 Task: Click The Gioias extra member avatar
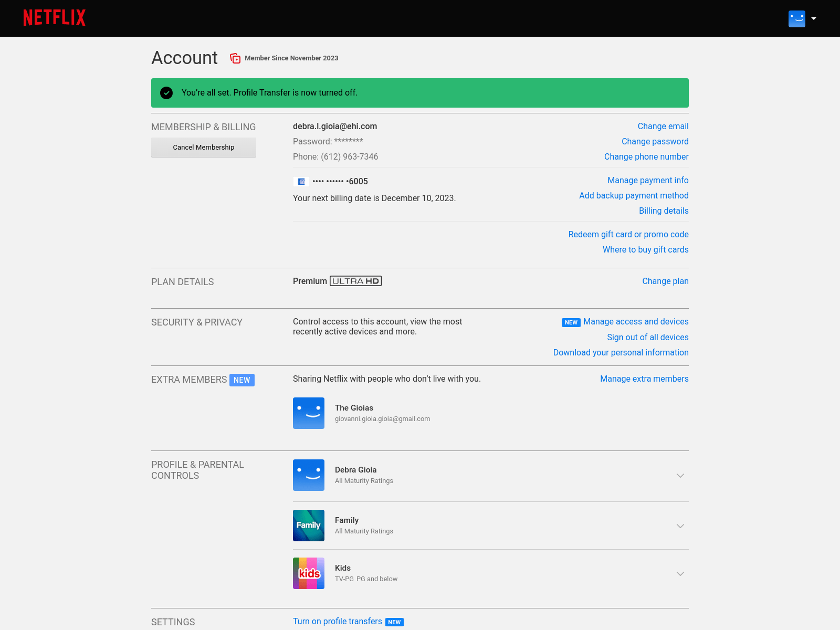(309, 413)
